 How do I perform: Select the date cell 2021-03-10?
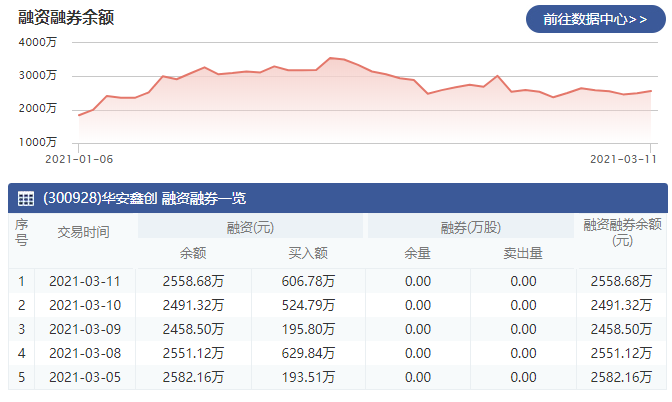click(x=85, y=305)
